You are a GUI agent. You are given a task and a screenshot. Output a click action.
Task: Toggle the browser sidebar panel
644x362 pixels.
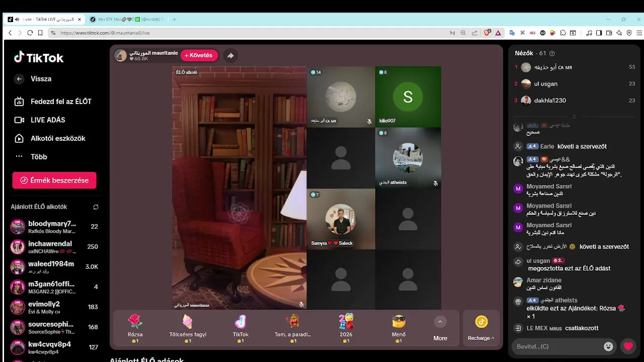[599, 33]
